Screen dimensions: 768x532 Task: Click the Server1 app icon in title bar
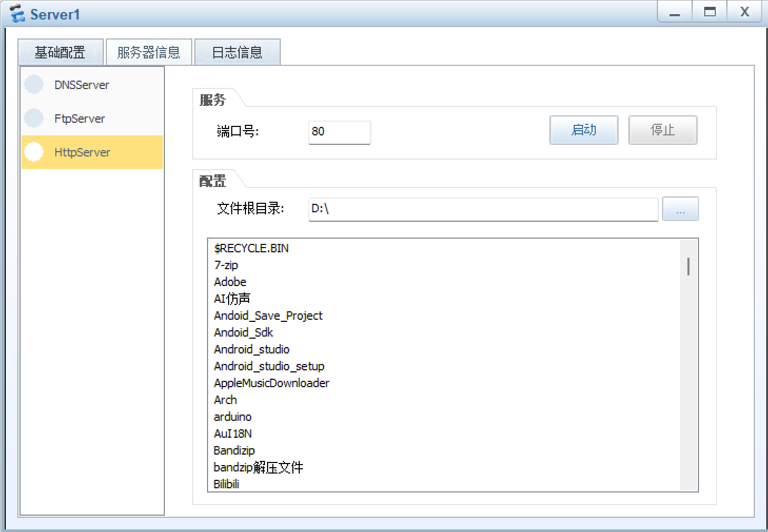(17, 14)
